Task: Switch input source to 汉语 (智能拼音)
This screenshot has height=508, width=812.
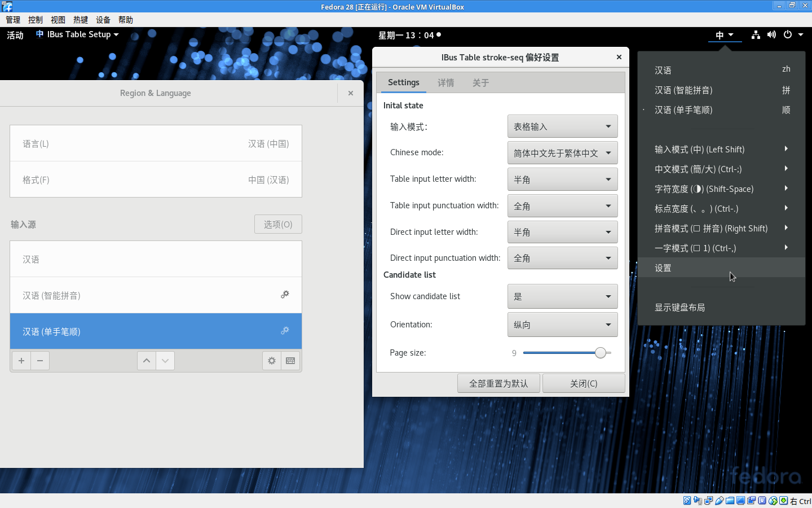Action: (722, 90)
